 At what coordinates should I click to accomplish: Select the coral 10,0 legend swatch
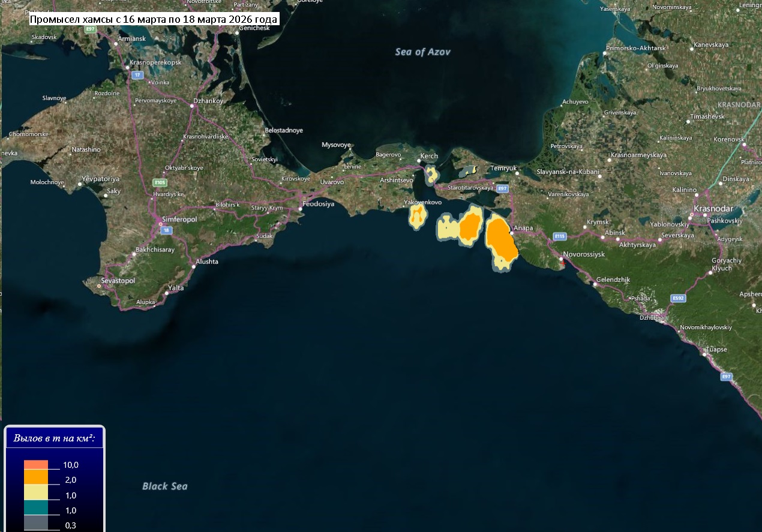[35, 465]
